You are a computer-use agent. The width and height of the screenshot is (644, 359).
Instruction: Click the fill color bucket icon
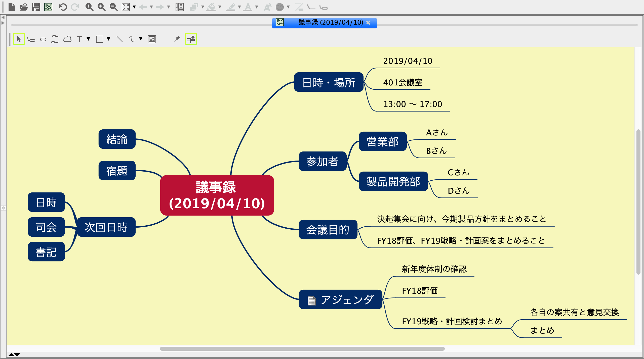point(211,7)
